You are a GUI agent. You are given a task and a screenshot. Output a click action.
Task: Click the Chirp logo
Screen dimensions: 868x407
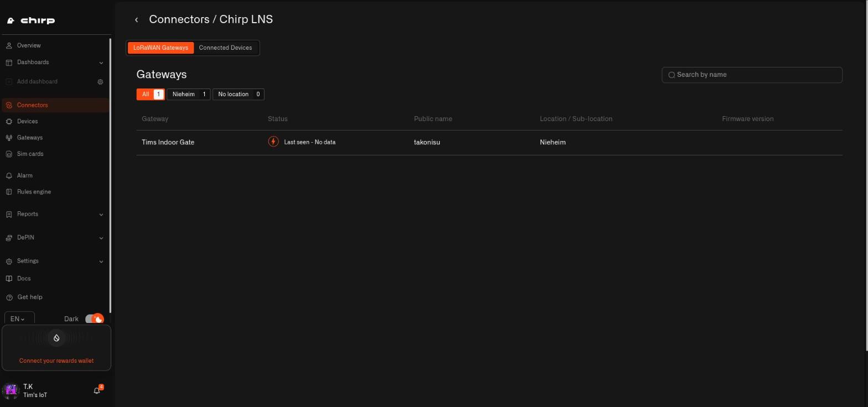31,20
